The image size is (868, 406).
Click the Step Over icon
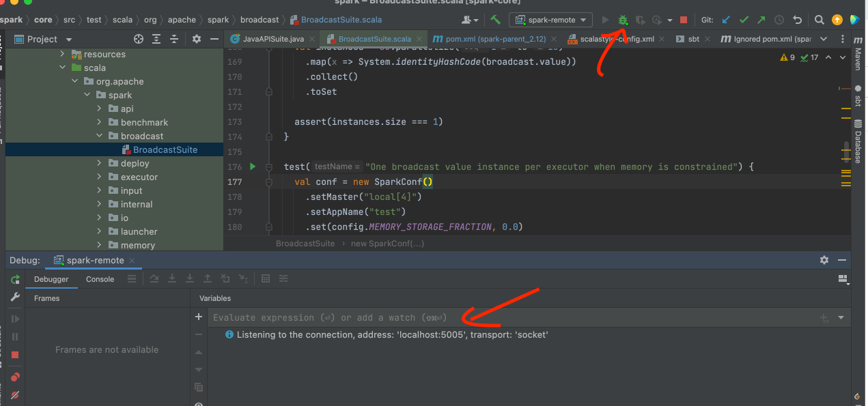click(x=154, y=279)
